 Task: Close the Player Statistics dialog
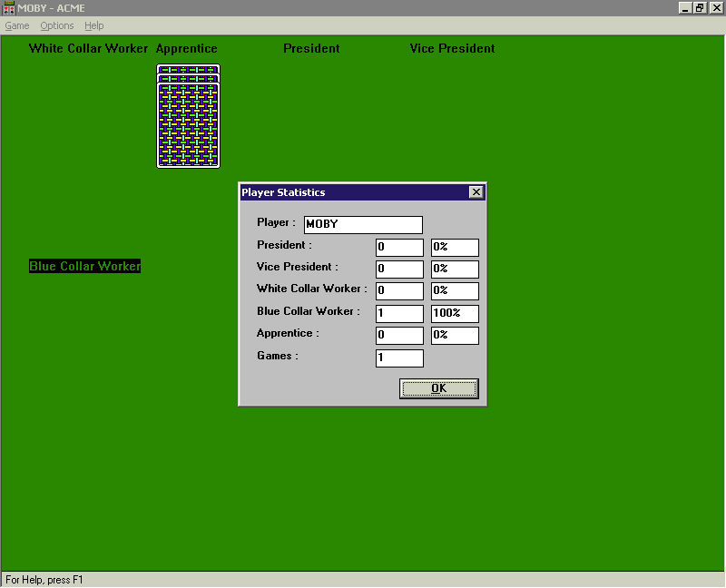coord(476,192)
